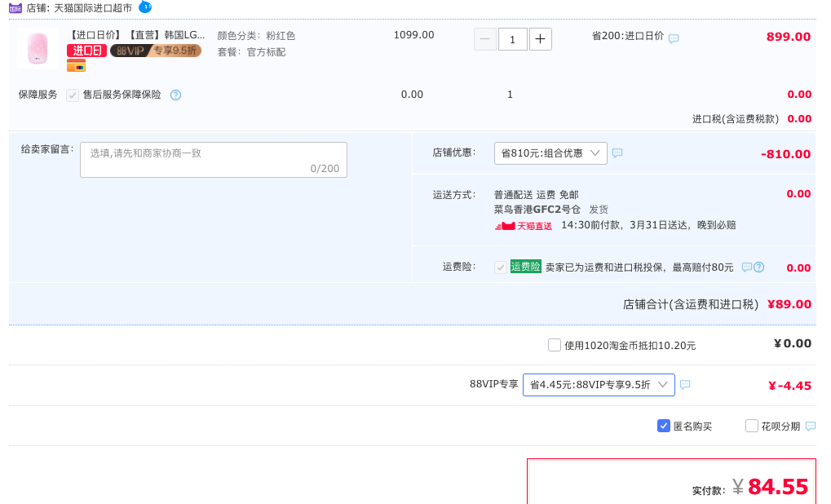Image resolution: width=831 pixels, height=504 pixels.
Task: Click comment icon beside 88VIP dropdown
Action: pyautogui.click(x=685, y=384)
